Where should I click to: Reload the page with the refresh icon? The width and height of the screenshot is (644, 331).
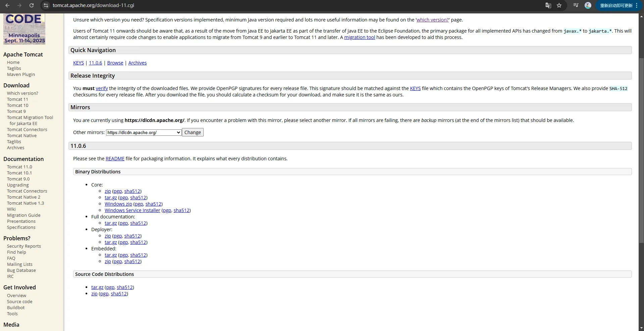tap(32, 5)
